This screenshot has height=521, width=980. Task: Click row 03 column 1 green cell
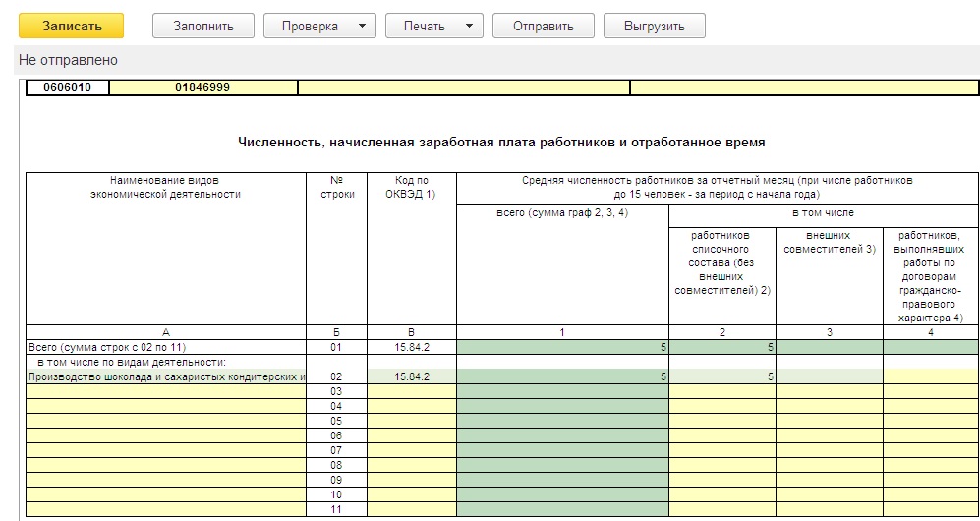point(562,391)
